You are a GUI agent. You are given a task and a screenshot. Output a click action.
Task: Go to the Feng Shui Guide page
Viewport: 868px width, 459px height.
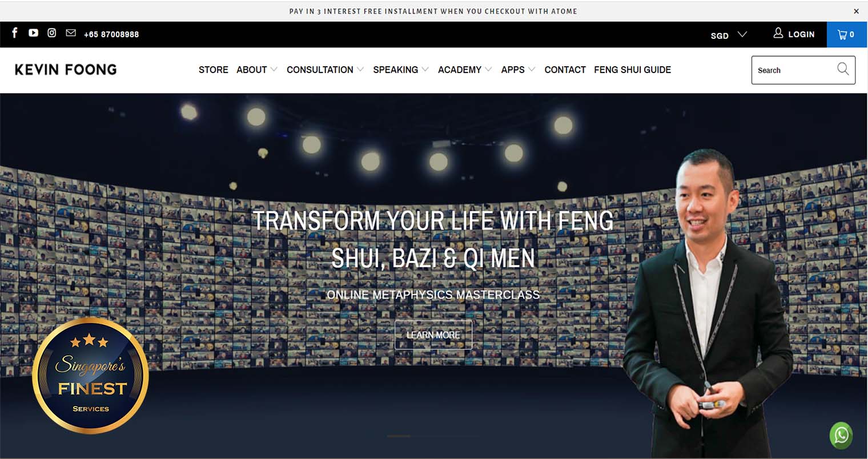pos(632,70)
